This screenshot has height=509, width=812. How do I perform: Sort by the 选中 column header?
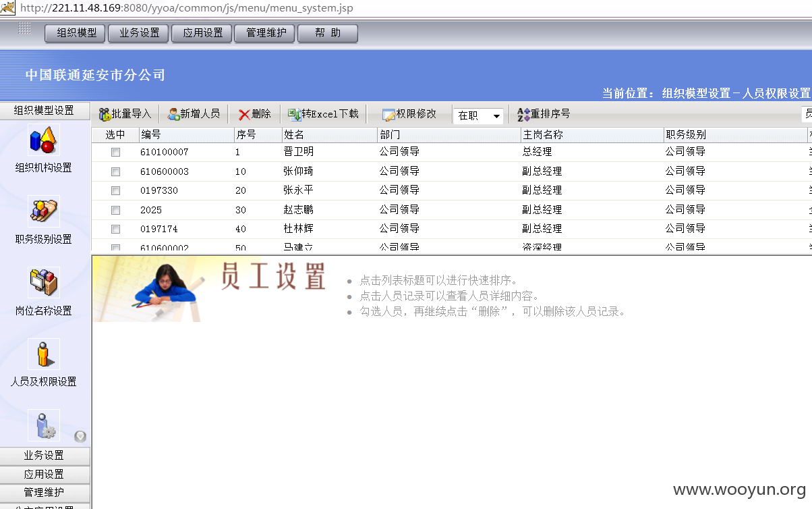[x=115, y=135]
